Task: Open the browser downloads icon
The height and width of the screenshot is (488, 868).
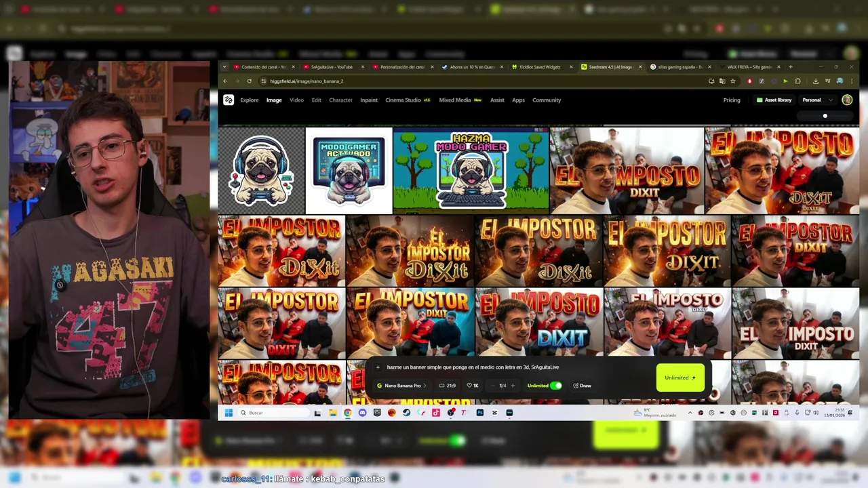Action: pyautogui.click(x=816, y=81)
